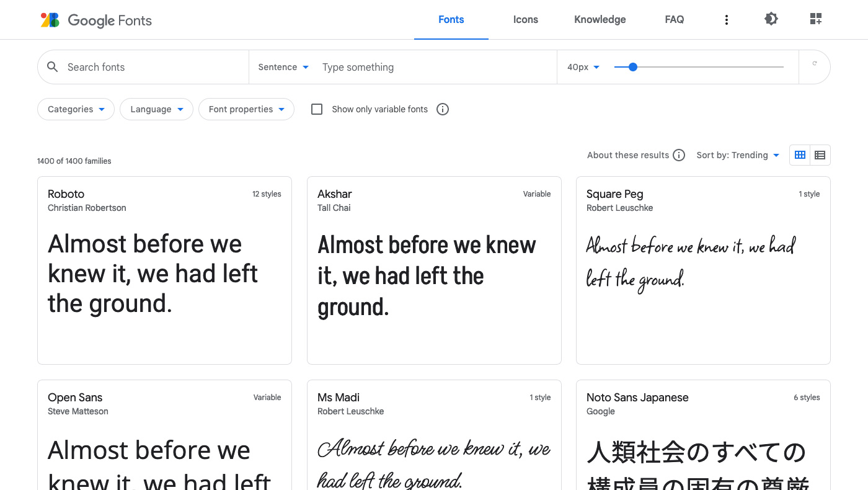Switch to list view layout
The height and width of the screenshot is (490, 868).
[x=820, y=155]
